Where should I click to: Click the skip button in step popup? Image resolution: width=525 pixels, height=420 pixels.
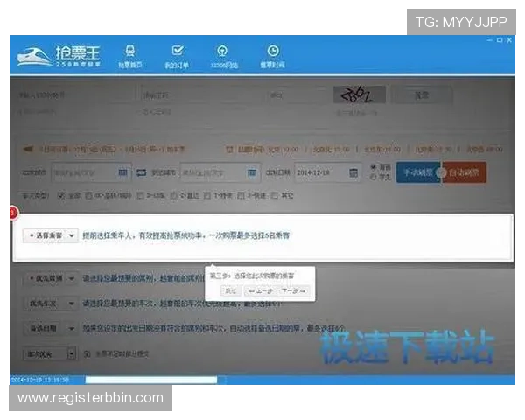pyautogui.click(x=231, y=291)
